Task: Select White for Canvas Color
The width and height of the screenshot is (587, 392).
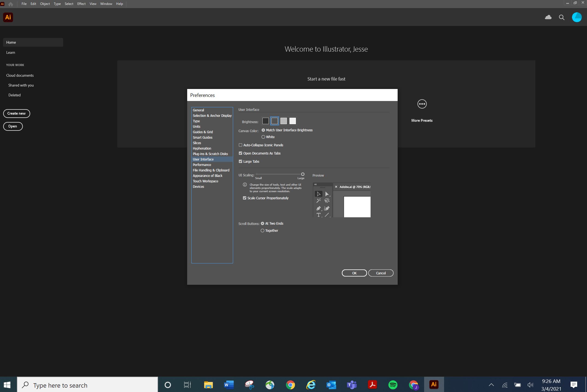Action: coord(263,137)
